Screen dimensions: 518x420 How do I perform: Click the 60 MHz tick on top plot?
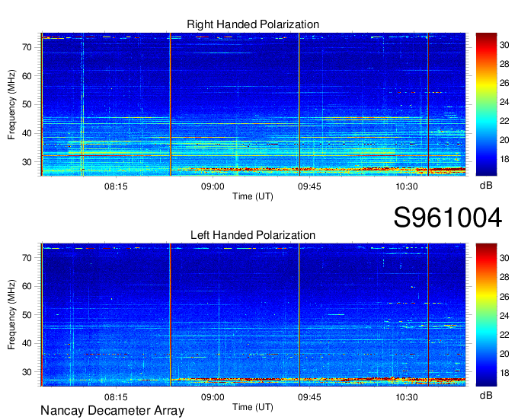[27, 76]
